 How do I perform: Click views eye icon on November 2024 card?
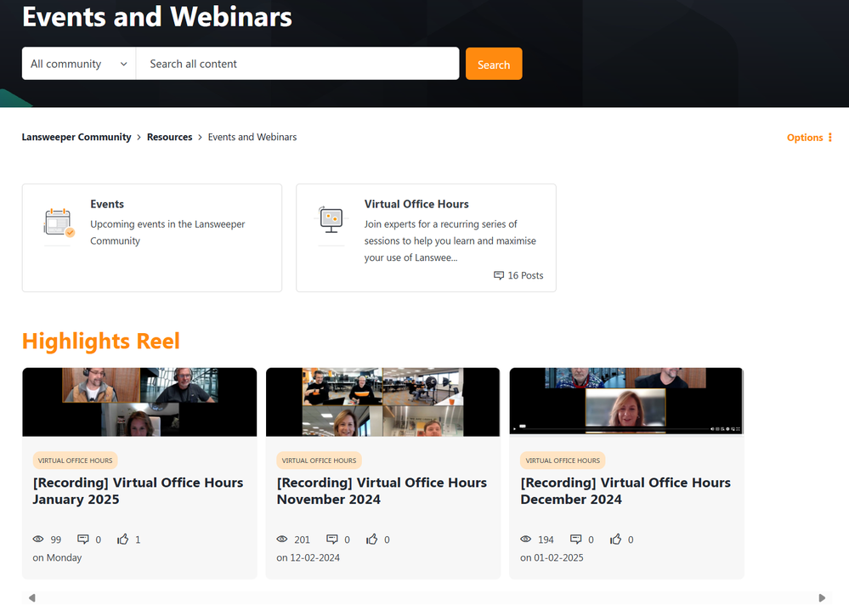click(282, 540)
